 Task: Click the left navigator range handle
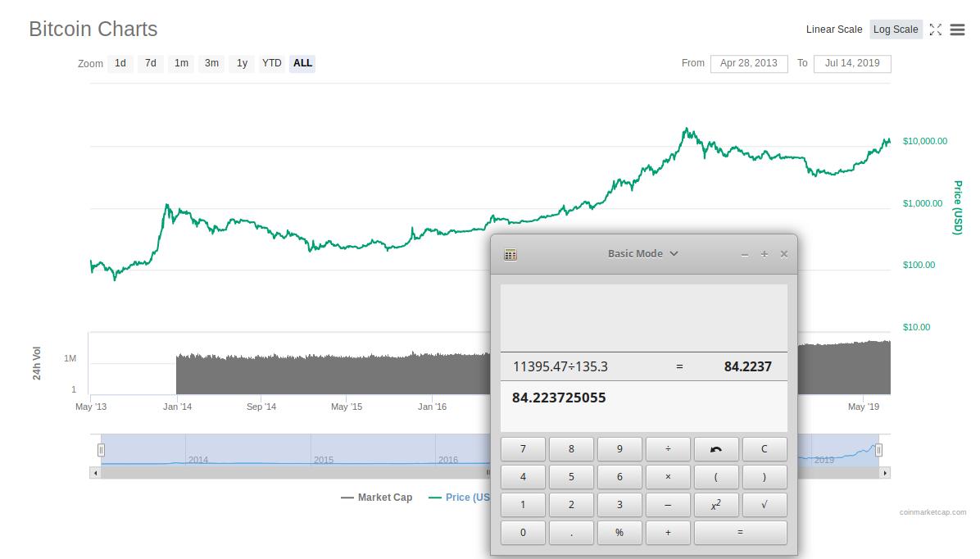[102, 450]
